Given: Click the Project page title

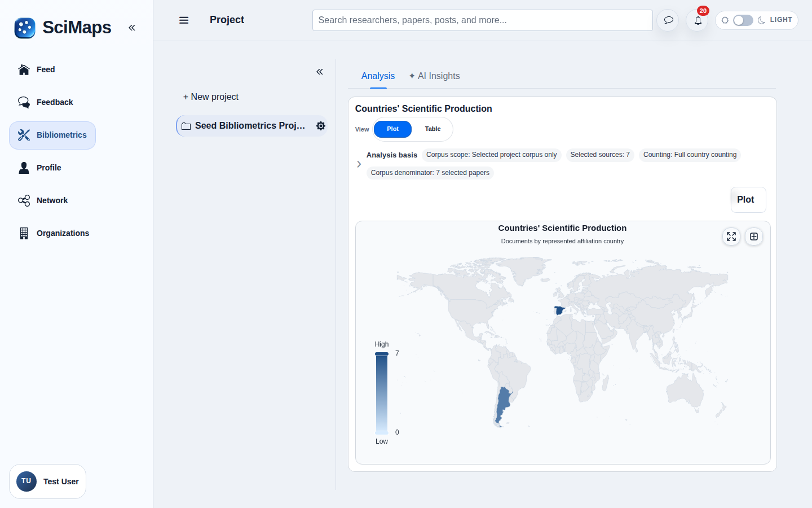Looking at the screenshot, I should [x=227, y=20].
